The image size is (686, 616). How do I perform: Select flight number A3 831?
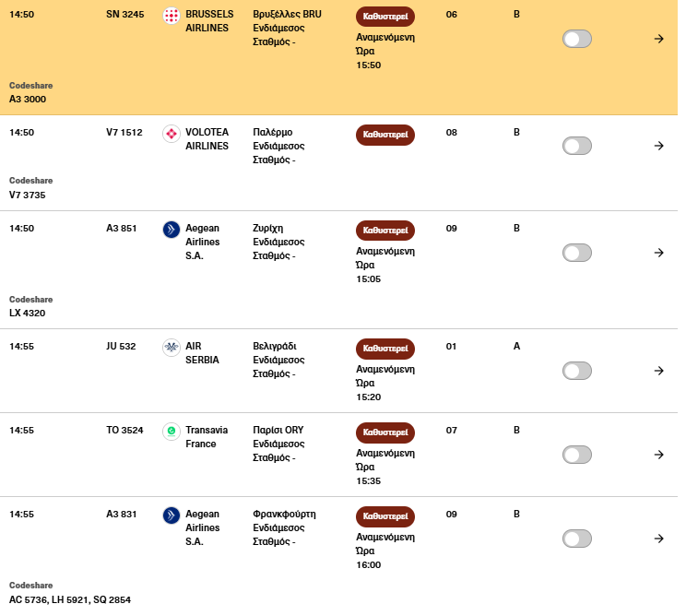[x=121, y=515]
